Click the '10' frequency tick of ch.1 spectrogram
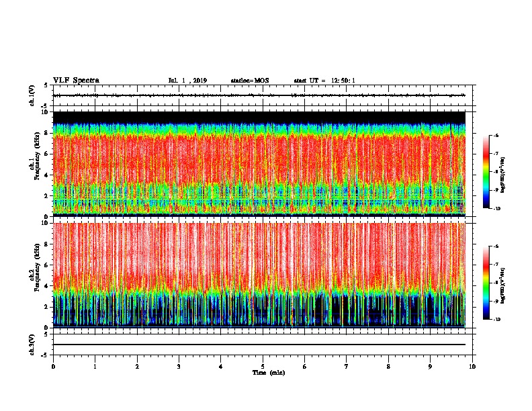Viewport: 532px width, 411px height. click(45, 112)
